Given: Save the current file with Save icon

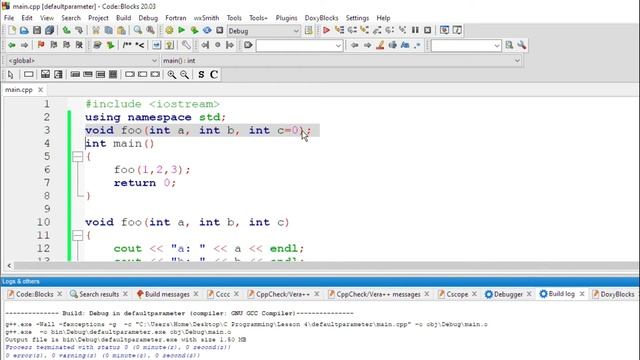Looking at the screenshot, I should 37,30.
